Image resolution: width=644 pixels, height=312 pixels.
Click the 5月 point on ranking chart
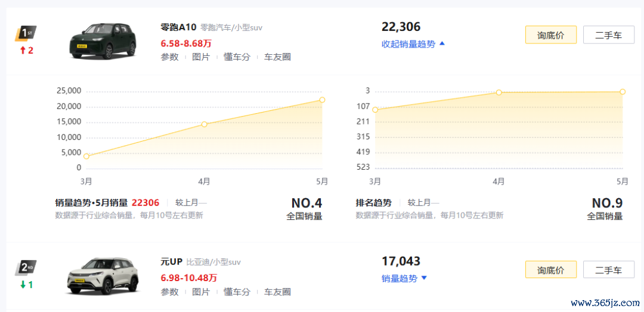point(623,92)
